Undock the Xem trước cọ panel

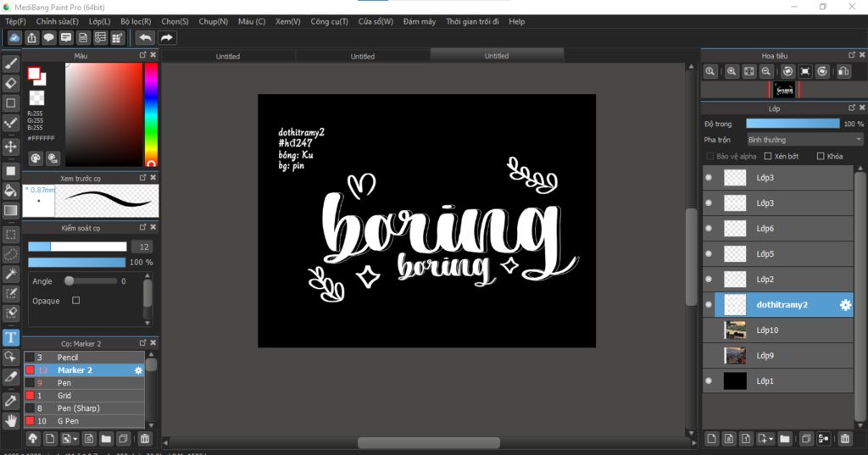[x=142, y=178]
